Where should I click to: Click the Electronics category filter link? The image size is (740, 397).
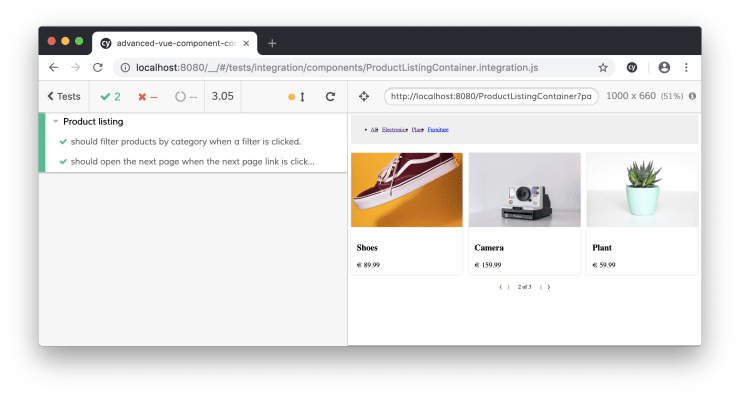click(x=395, y=129)
